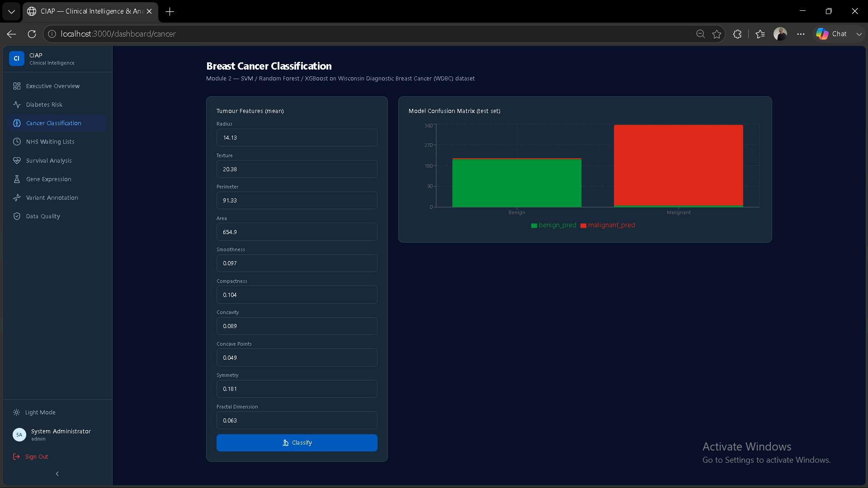The height and width of the screenshot is (488, 868).
Task: Open a new browser tab
Action: pos(170,12)
